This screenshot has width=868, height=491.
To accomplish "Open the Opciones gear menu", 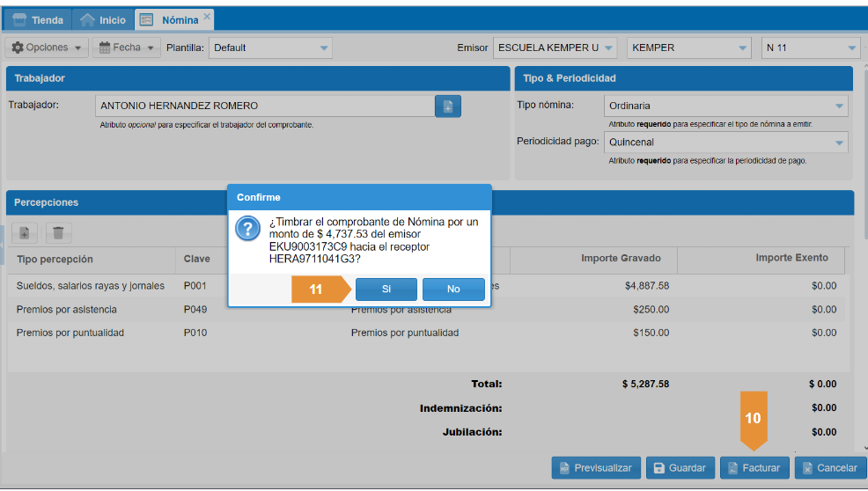I will click(x=48, y=48).
